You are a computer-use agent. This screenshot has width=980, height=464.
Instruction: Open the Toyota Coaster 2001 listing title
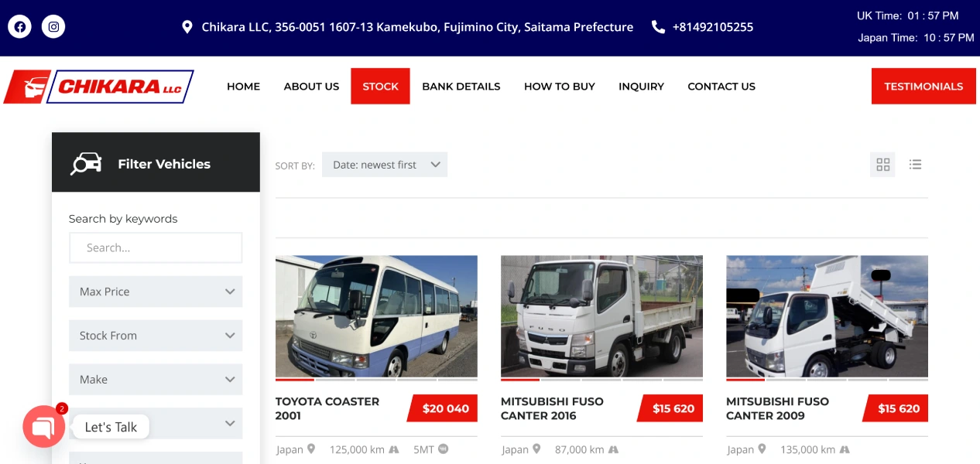tap(327, 408)
